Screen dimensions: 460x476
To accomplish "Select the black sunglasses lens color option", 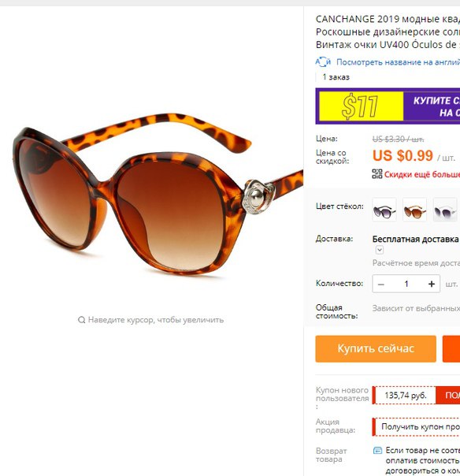I will (384, 210).
